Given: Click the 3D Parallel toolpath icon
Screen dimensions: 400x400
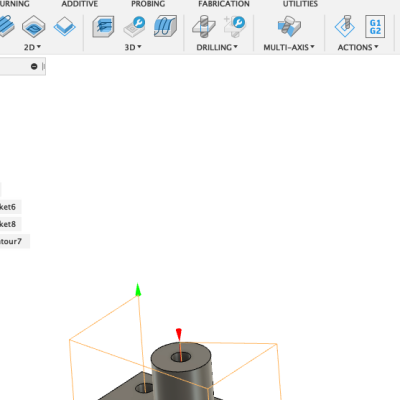Looking at the screenshot, I should click(165, 26).
